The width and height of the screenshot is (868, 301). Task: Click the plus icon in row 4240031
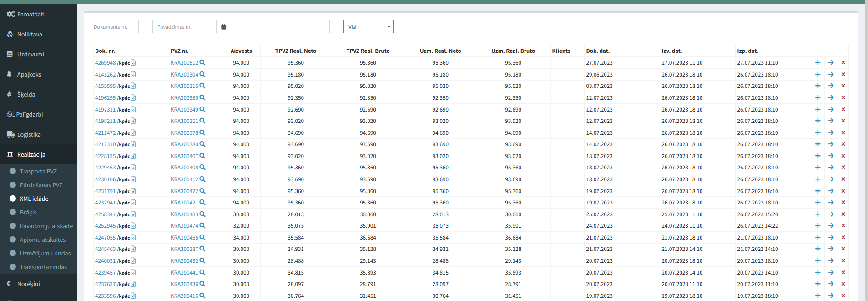pos(818,261)
